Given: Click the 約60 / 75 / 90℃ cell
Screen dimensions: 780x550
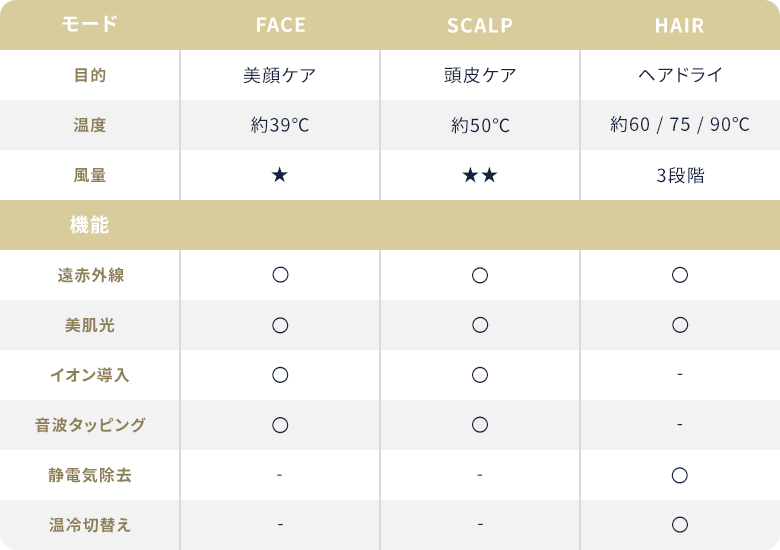Looking at the screenshot, I should coord(680,124).
